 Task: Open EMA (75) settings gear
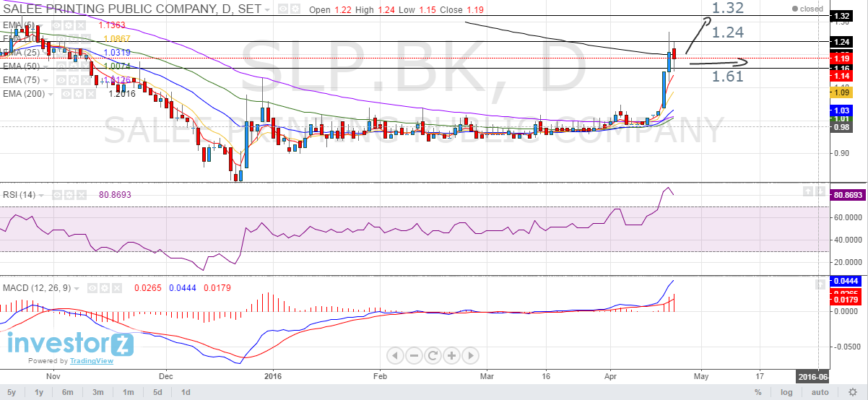tap(74, 80)
